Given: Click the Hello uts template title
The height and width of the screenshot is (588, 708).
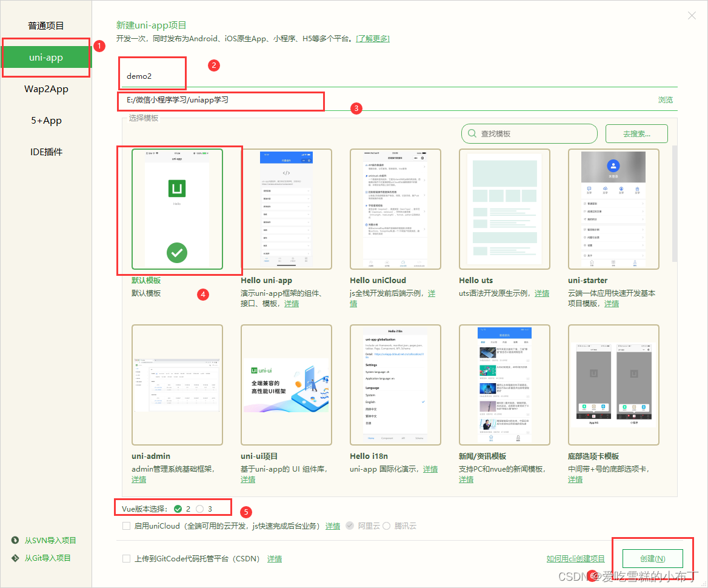Looking at the screenshot, I should [x=476, y=281].
